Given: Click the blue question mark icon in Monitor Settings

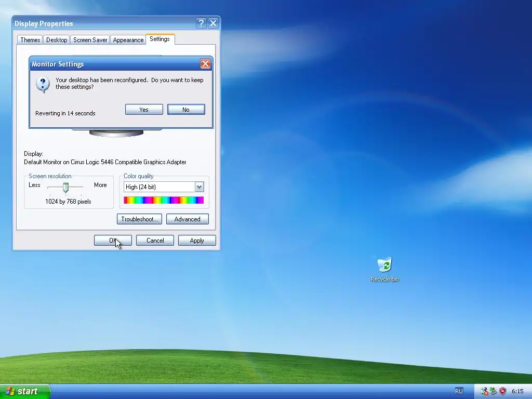Looking at the screenshot, I should [43, 84].
